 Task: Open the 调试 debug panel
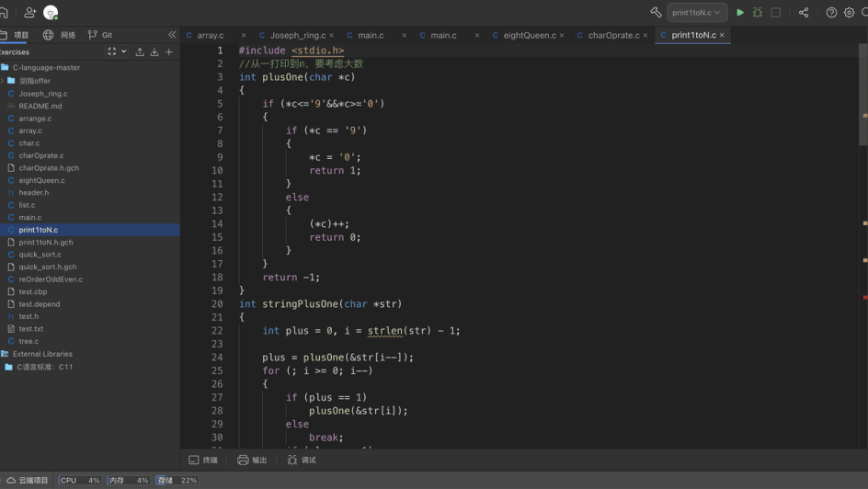tap(302, 460)
